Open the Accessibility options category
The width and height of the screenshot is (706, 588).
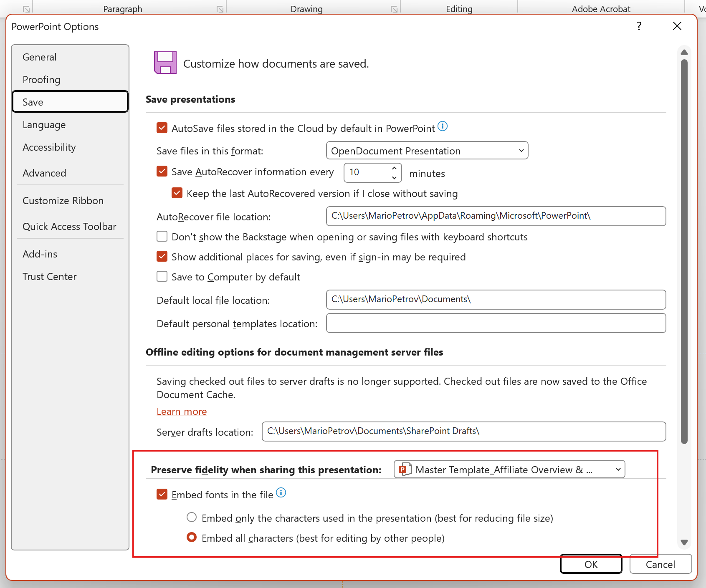tap(70, 147)
